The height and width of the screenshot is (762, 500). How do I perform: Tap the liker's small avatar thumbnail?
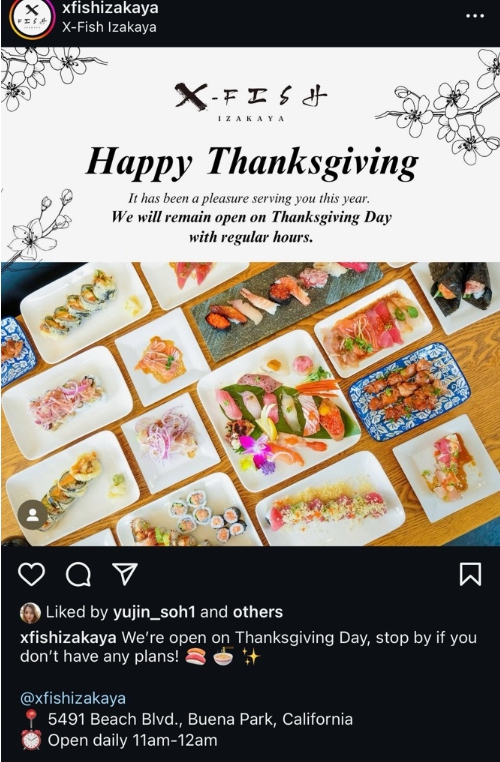click(x=30, y=613)
